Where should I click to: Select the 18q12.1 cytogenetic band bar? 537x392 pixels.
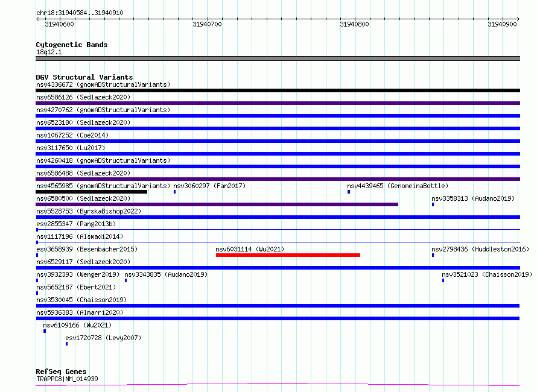click(278, 58)
